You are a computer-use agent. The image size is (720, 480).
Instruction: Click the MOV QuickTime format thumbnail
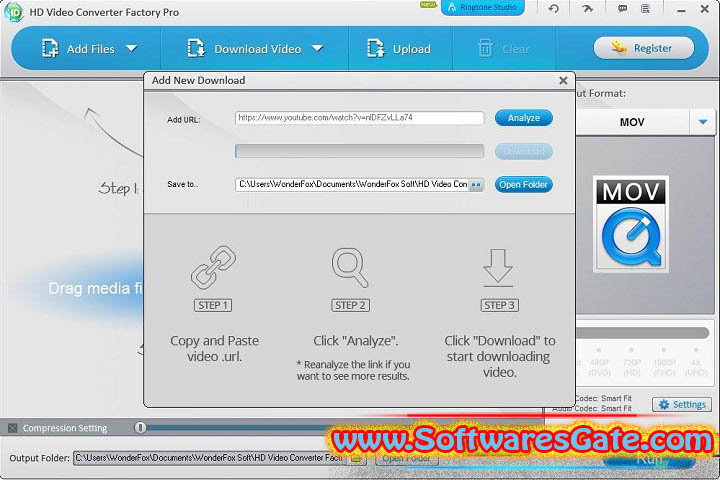coord(630,224)
